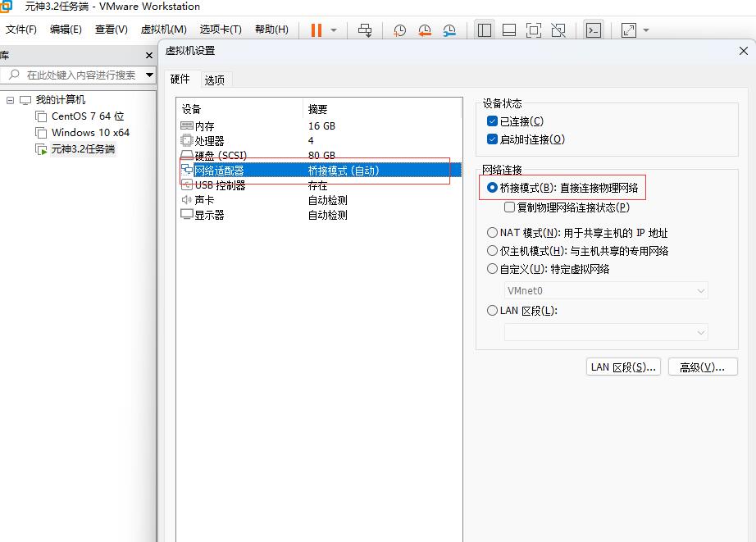Image resolution: width=756 pixels, height=542 pixels.
Task: Uncheck the 已连接 checkbox
Action: tap(492, 121)
